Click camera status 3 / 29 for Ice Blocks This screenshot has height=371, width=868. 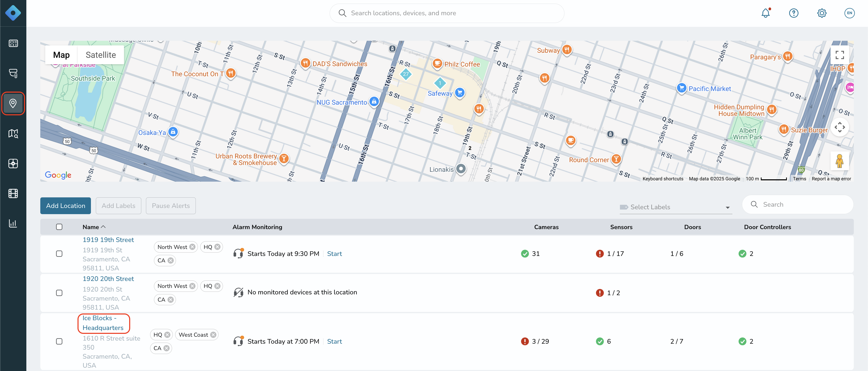click(535, 341)
